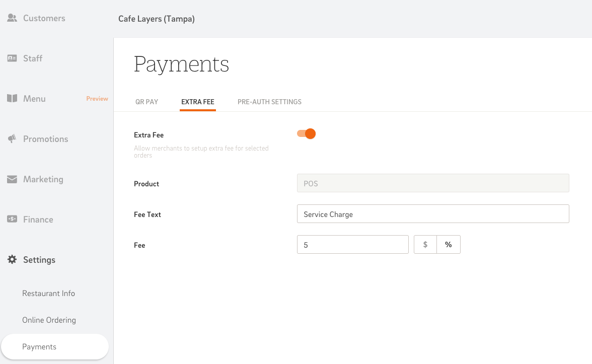
Task: Click the Marketing envelope icon
Action: click(x=12, y=179)
